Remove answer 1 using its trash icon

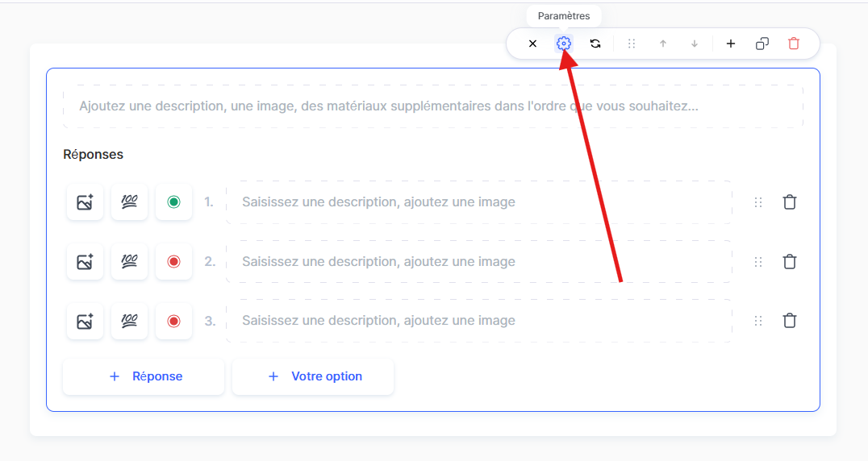(790, 202)
